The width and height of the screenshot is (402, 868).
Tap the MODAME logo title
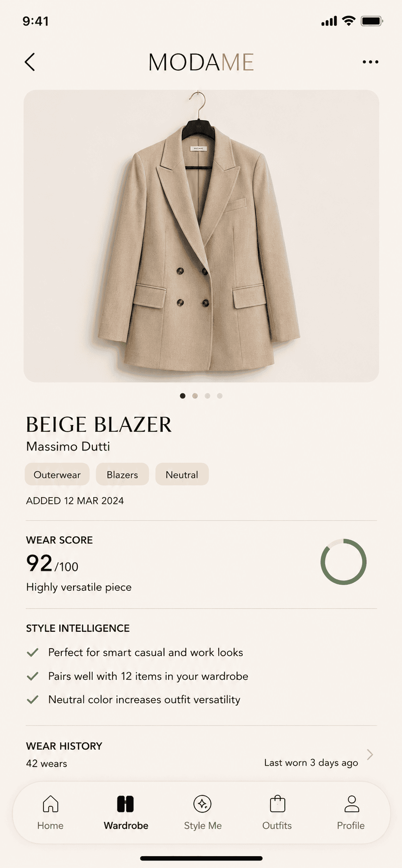(x=201, y=62)
